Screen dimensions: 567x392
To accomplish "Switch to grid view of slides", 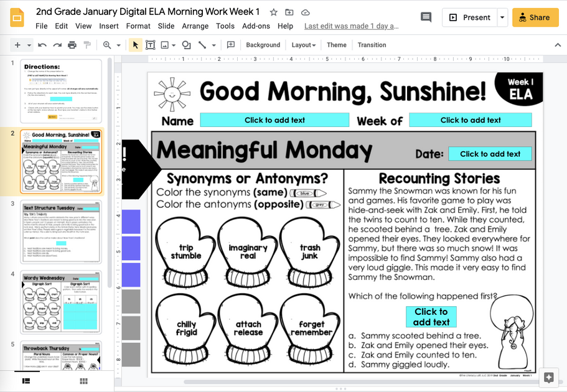I will 83,381.
